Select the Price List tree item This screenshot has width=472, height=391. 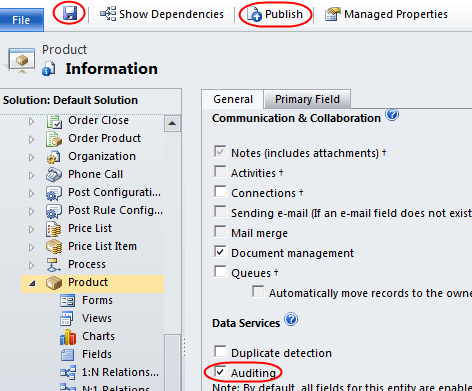coord(90,228)
